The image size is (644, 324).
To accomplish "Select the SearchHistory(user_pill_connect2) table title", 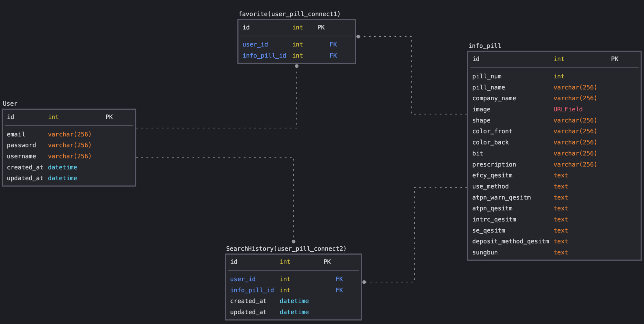I will (x=286, y=248).
